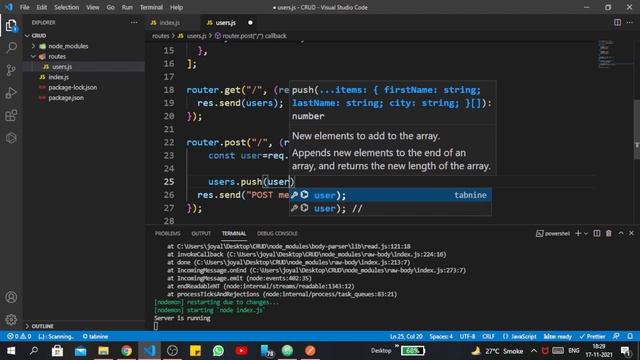Click the Explorer more actions ellipsis
This screenshot has width=640, height=360.
134,22
